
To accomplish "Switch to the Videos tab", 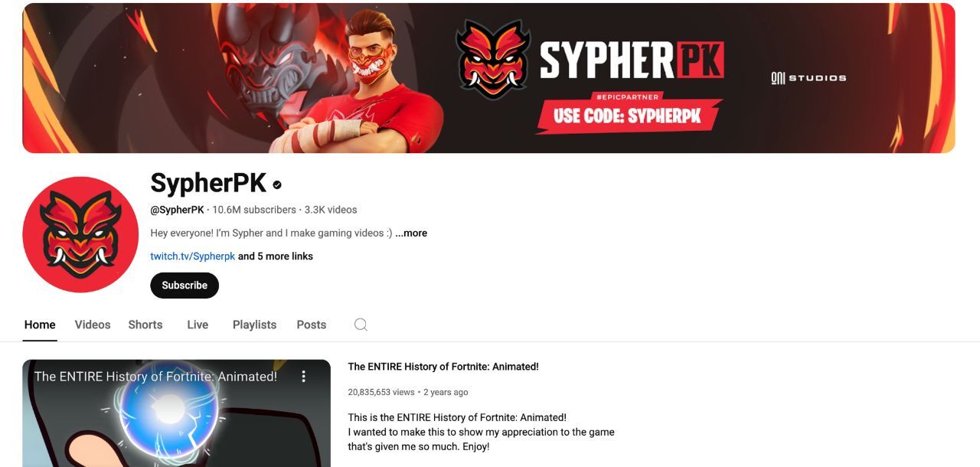I will (x=93, y=325).
